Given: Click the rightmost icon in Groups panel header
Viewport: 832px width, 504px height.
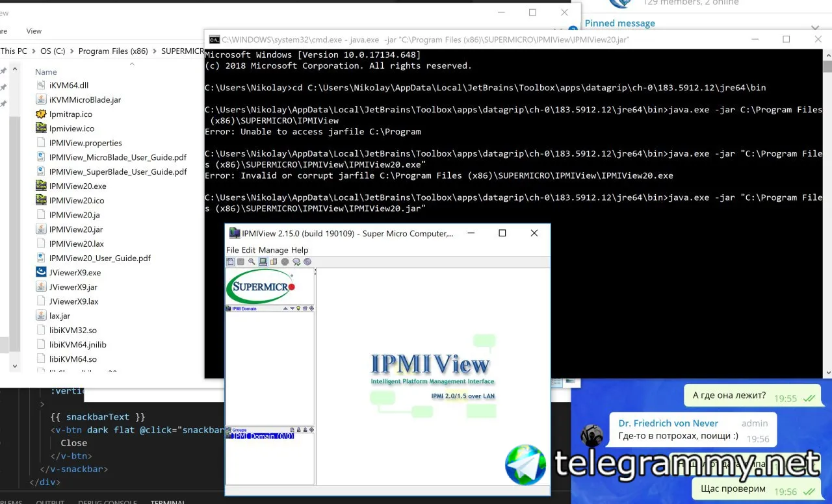Looking at the screenshot, I should point(311,429).
